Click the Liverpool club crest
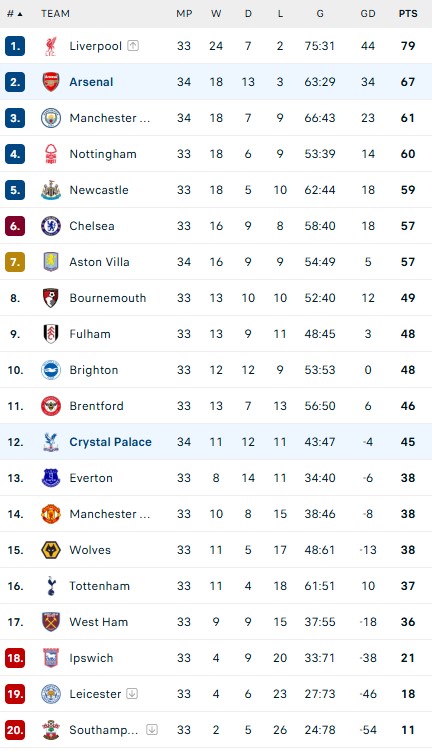Viewport: 432px width, 750px height. point(51,46)
